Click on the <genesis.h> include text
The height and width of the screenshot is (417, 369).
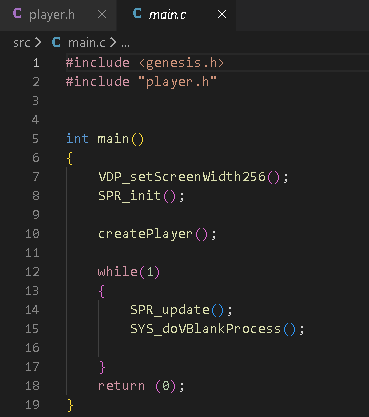click(181, 63)
